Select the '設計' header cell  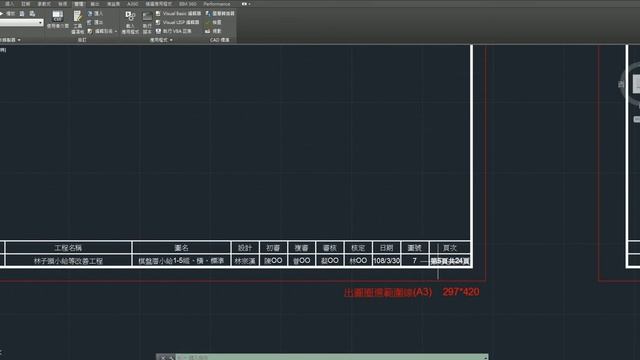pos(245,248)
